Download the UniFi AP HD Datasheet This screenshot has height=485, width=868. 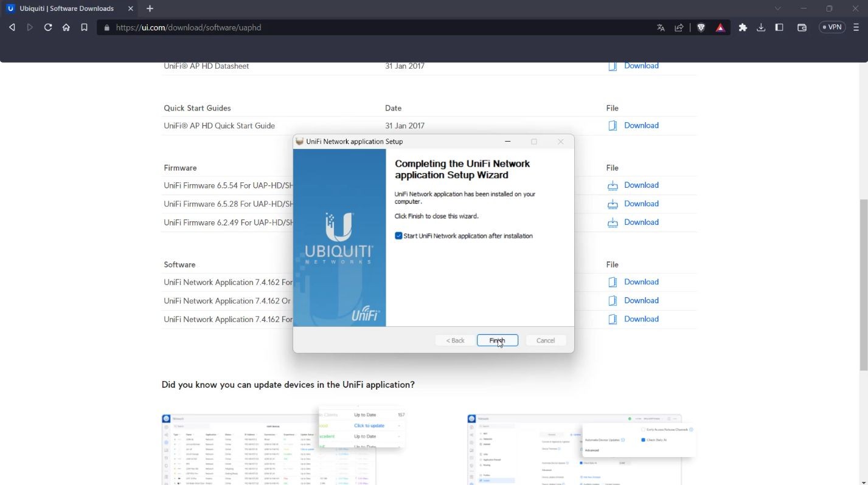point(641,66)
